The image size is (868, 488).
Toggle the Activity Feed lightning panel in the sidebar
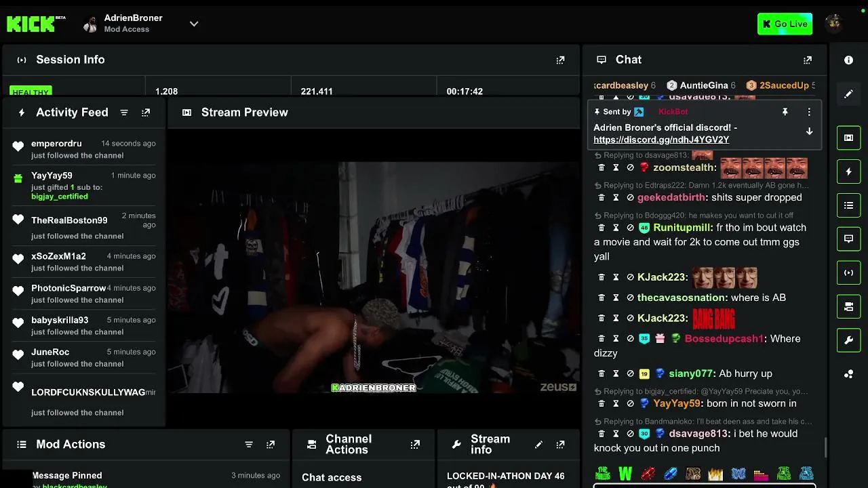[848, 171]
